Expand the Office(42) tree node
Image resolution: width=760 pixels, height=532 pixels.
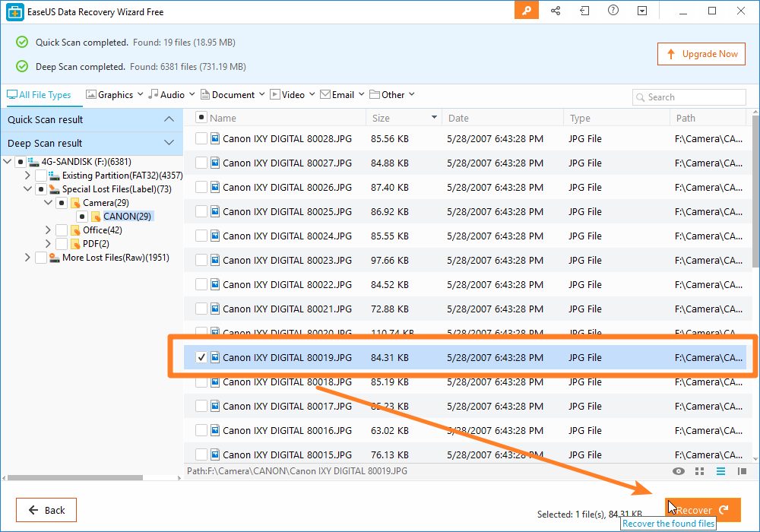(x=48, y=230)
